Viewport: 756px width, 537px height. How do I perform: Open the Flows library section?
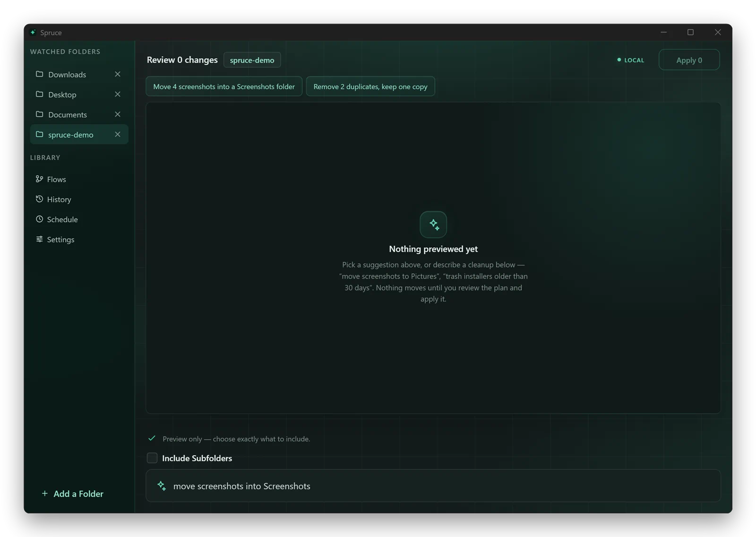click(79, 179)
